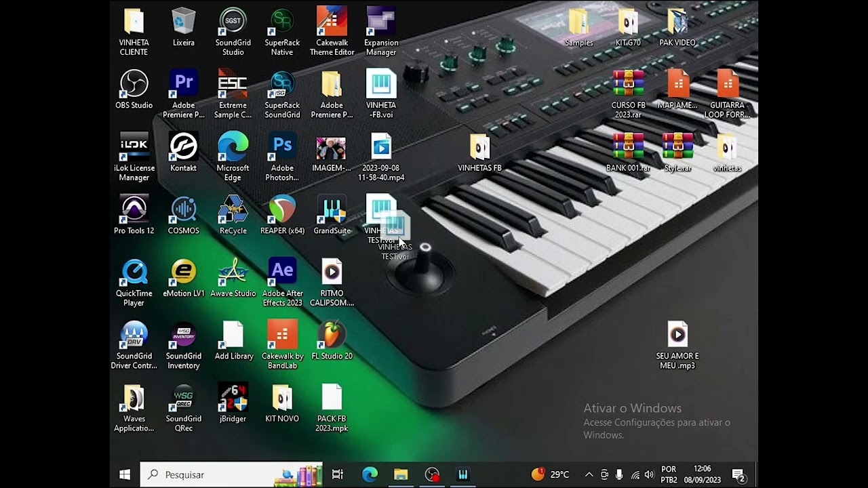Launch Extreme Sample Converter
The height and width of the screenshot is (488, 868).
(233, 94)
